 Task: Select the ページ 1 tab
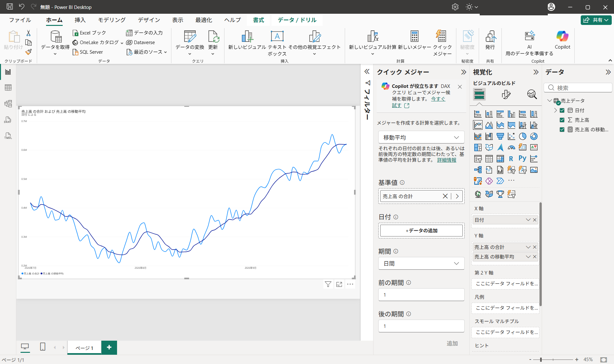84,348
